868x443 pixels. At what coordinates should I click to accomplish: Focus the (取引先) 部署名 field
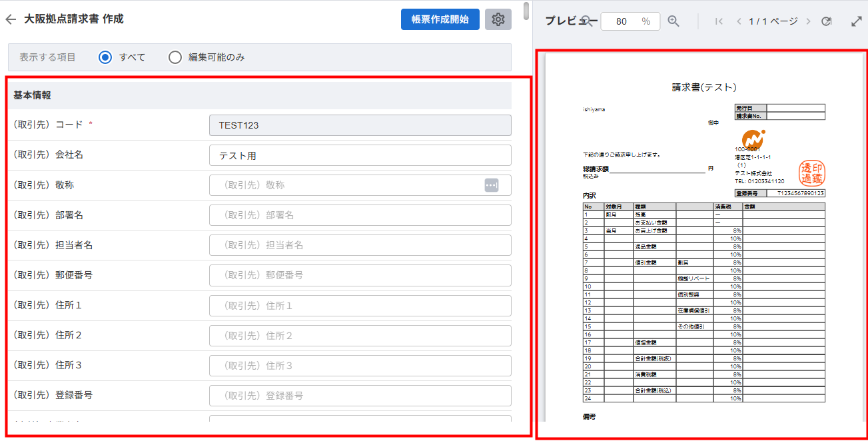360,215
